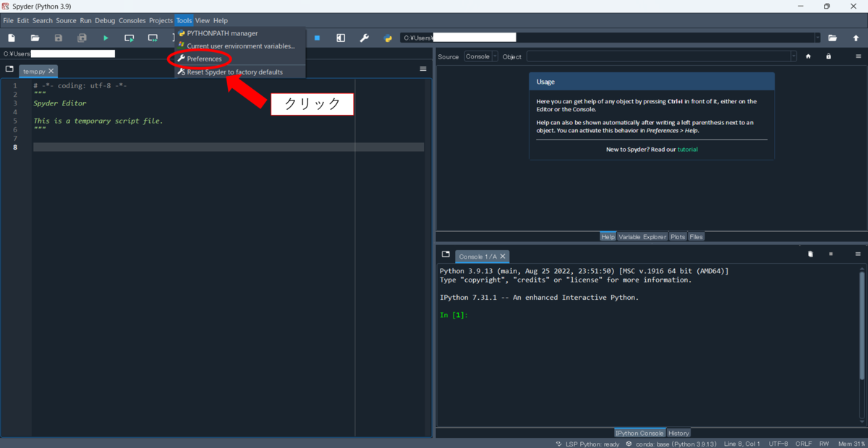
Task: Click the Line 8, Col 1 status entry
Action: click(741, 444)
